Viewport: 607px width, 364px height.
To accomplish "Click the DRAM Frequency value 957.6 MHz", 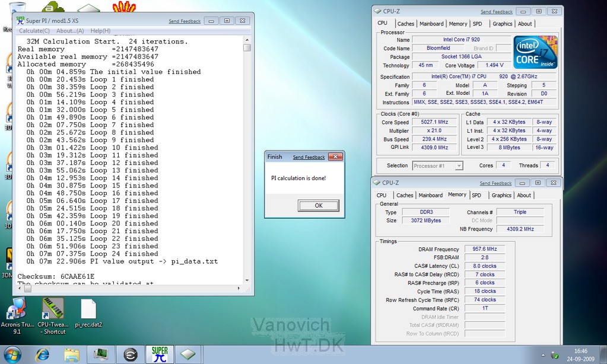I will (x=485, y=249).
